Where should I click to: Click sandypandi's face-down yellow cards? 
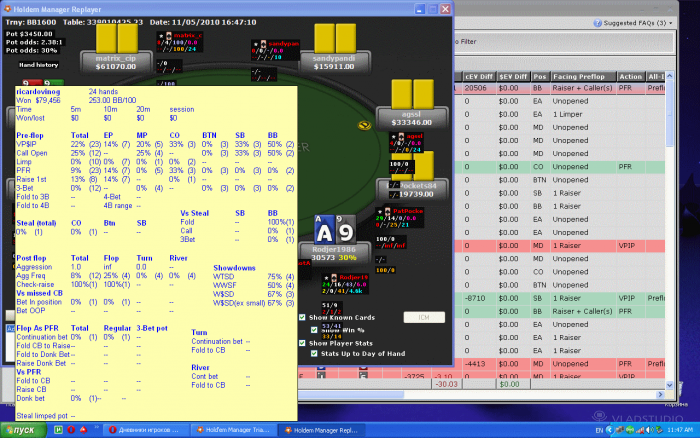pyautogui.click(x=335, y=38)
